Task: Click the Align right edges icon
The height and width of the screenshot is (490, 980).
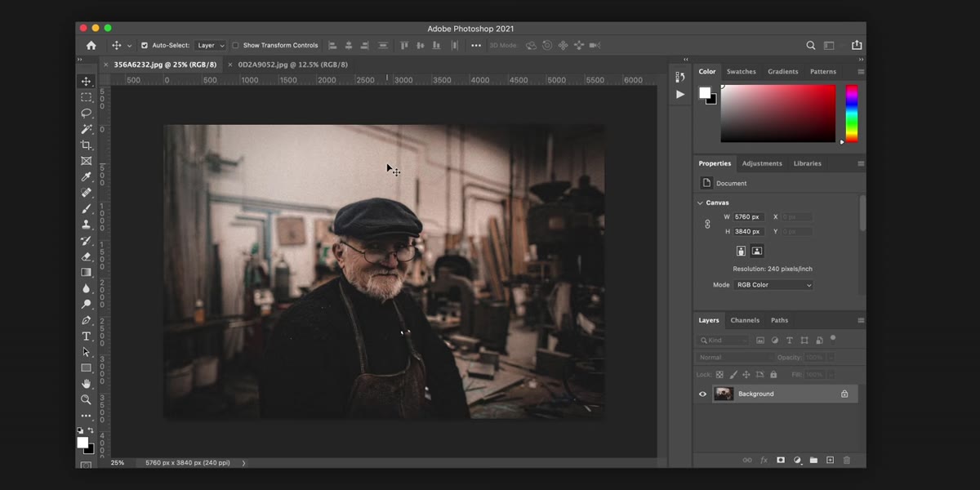Action: (365, 46)
